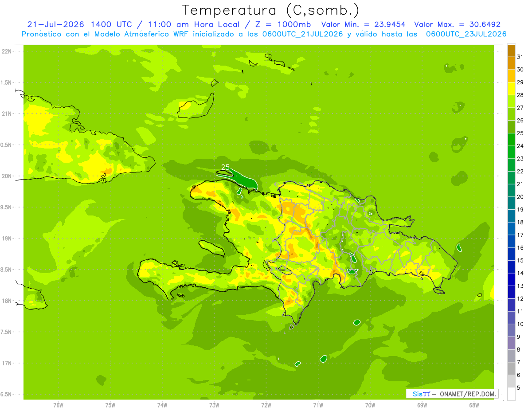This screenshot has height=411, width=532.
Task: Click the '69W' longitude label
Action: (422, 405)
